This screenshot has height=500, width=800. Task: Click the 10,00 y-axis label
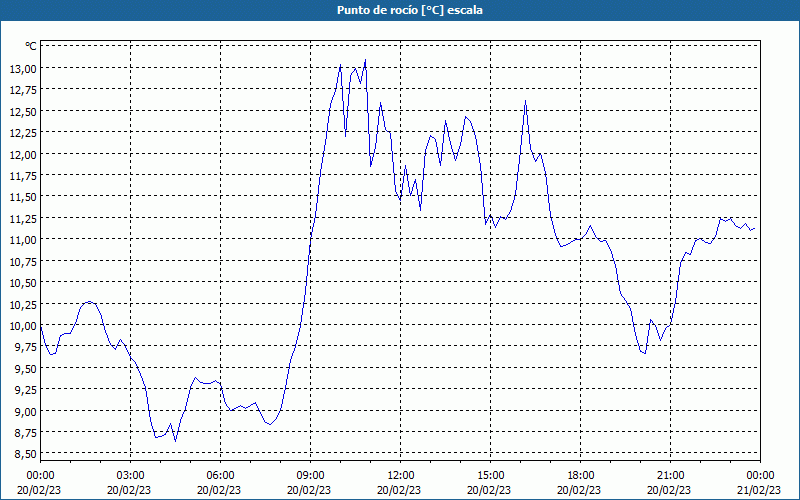pyautogui.click(x=23, y=326)
